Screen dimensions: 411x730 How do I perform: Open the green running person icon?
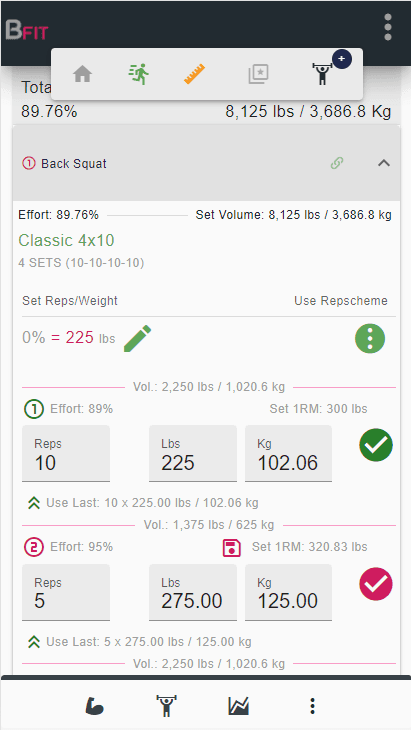tap(139, 74)
